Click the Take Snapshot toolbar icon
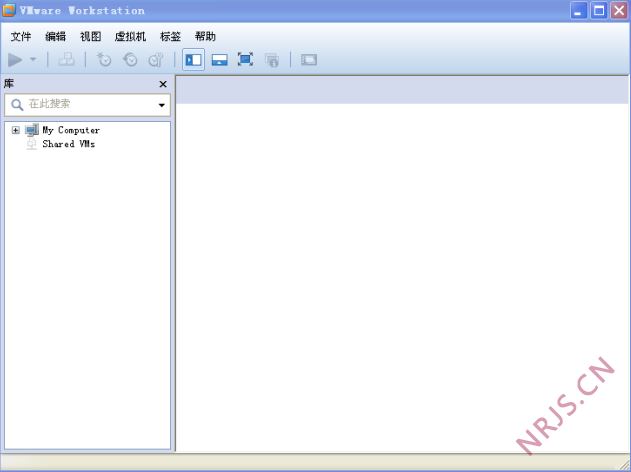The width and height of the screenshot is (631, 472). [104, 60]
